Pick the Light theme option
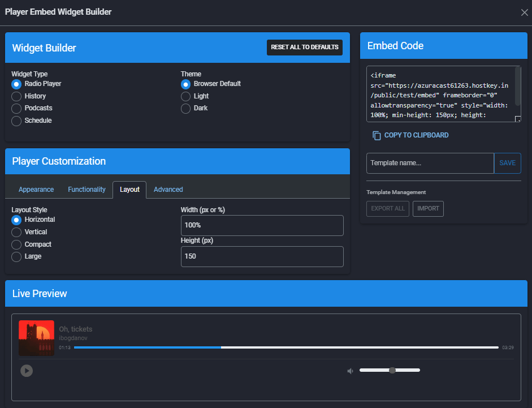 coord(185,96)
